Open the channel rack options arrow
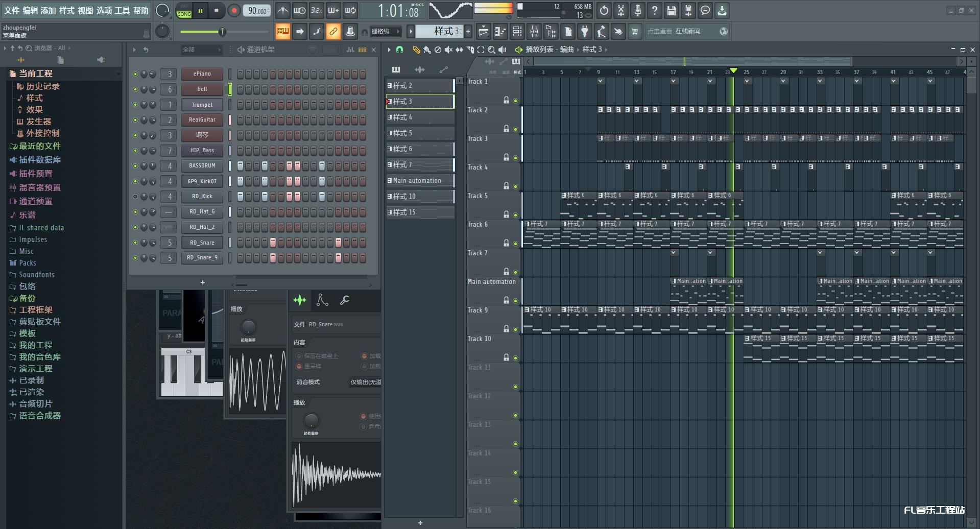 pos(134,50)
